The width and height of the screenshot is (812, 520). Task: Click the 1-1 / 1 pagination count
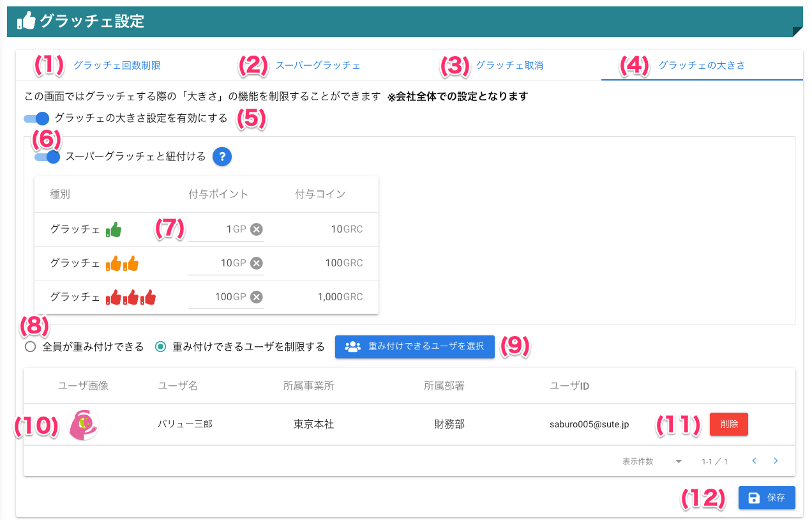coord(715,461)
